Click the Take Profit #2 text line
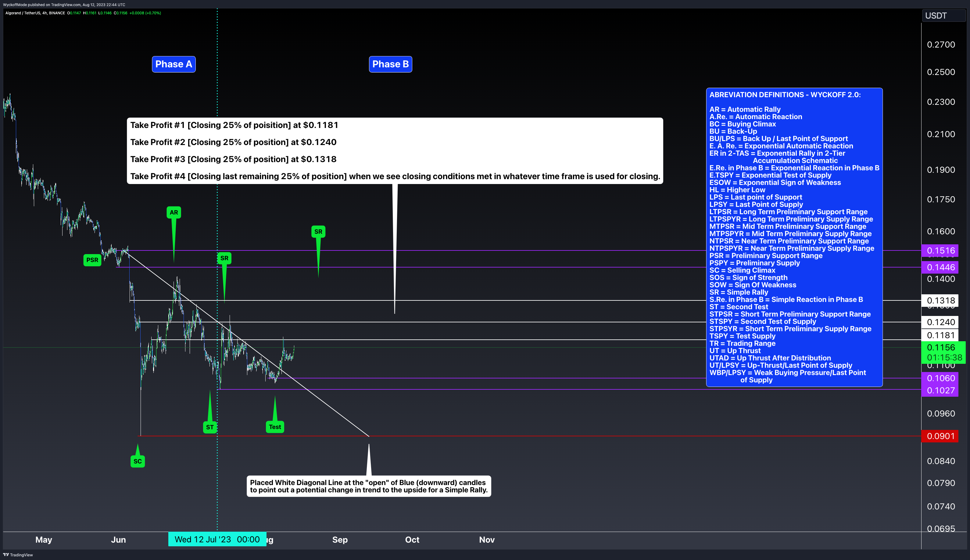 pos(233,142)
